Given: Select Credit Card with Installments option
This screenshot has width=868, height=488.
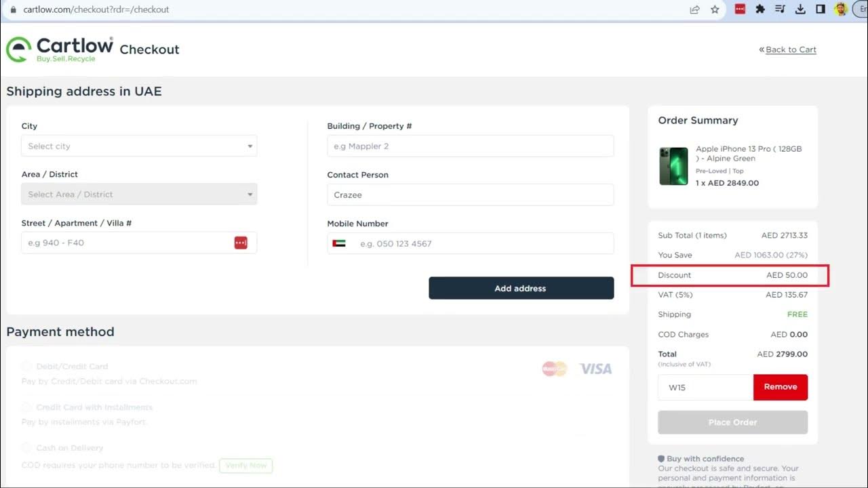Looking at the screenshot, I should click(27, 407).
